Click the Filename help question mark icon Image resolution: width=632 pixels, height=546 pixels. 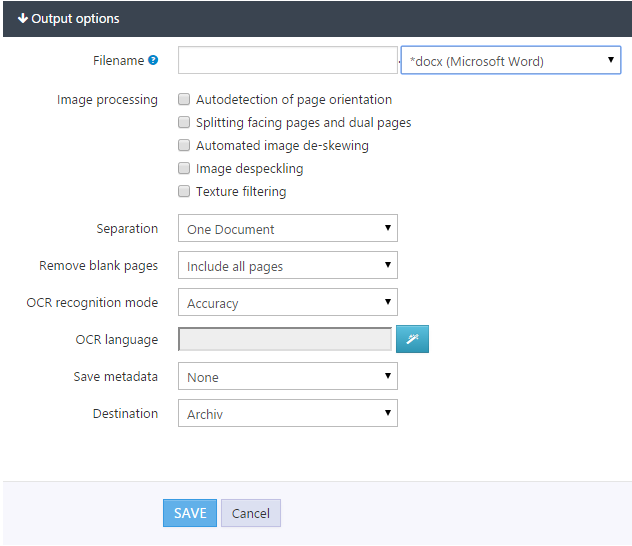(x=153, y=61)
